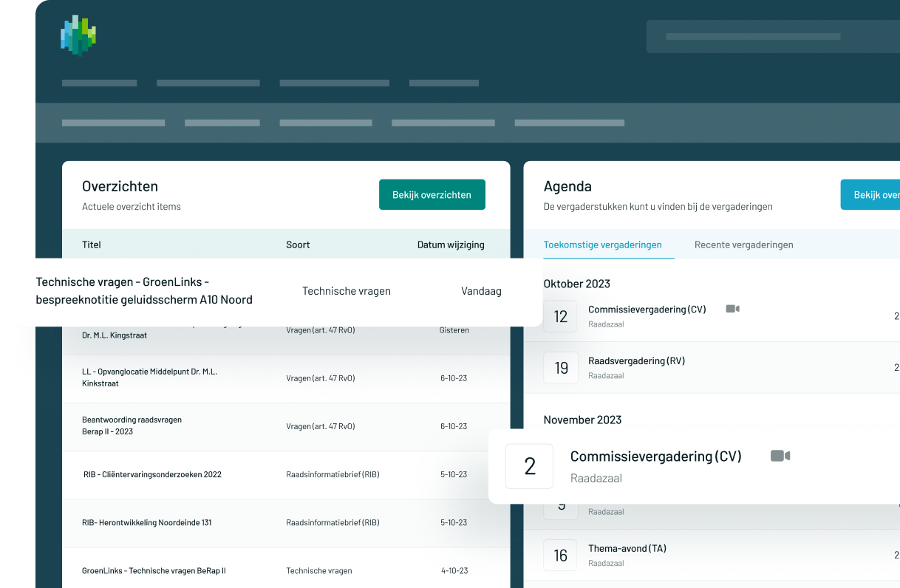
Task: Open the Thema-avond (TA) meeting
Action: pos(627,549)
